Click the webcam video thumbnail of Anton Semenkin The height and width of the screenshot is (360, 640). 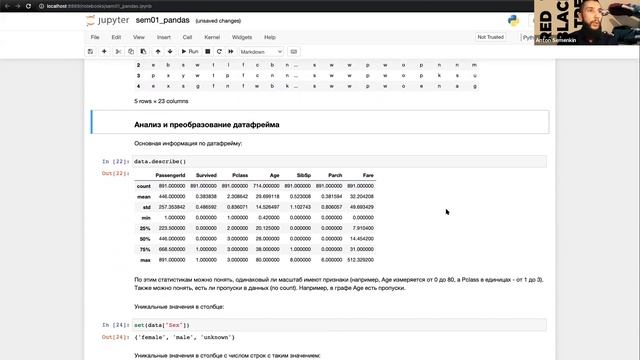(x=587, y=22)
